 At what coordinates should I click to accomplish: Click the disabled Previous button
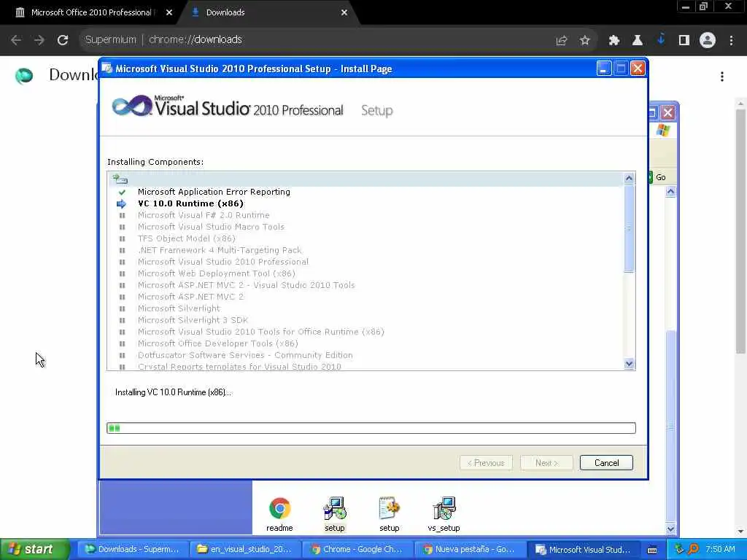[486, 463]
